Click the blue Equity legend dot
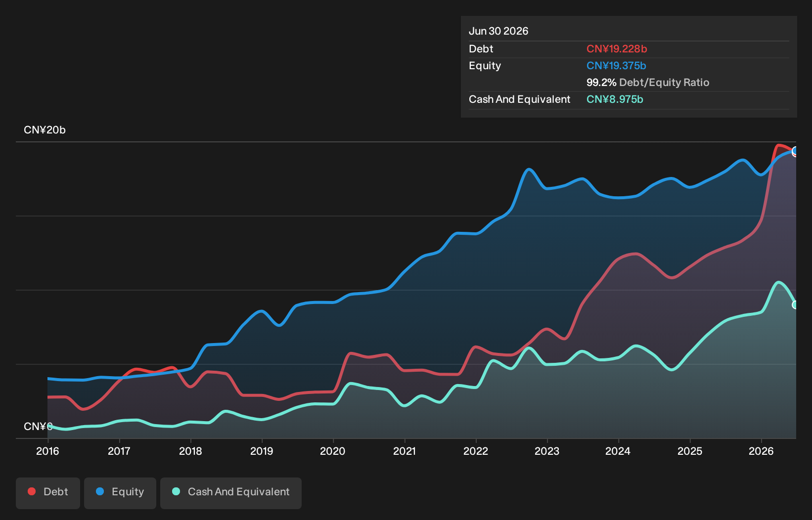Screen dimensions: 812x520 coord(100,491)
